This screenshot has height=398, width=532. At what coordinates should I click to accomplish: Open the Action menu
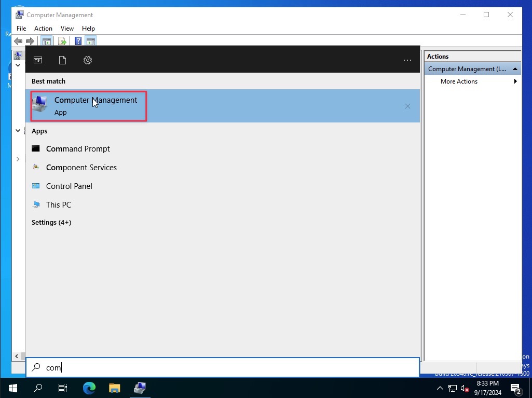point(43,29)
